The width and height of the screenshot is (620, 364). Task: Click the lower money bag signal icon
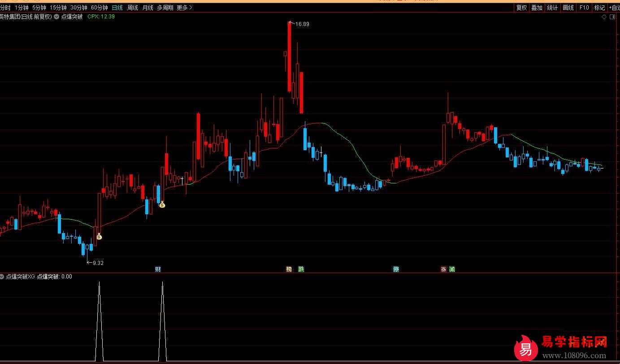pos(99,237)
